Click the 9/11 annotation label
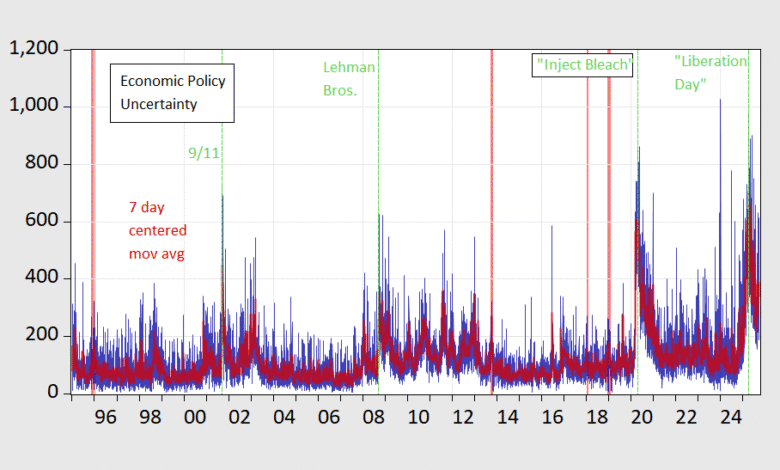The height and width of the screenshot is (470, 780). coord(202,153)
